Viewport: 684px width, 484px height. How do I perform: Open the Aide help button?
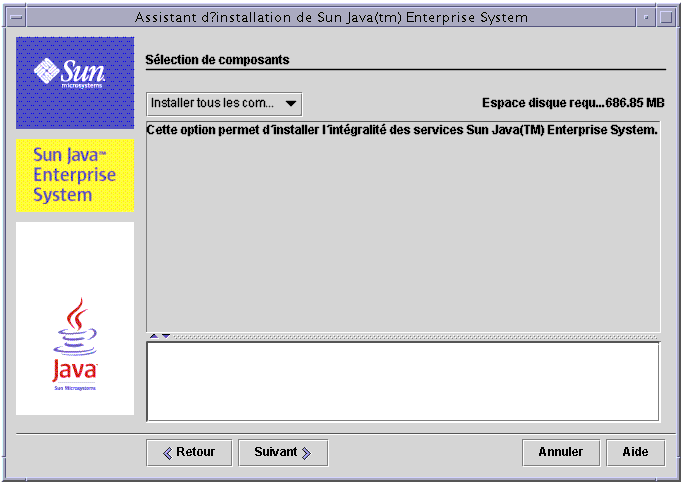click(x=636, y=453)
